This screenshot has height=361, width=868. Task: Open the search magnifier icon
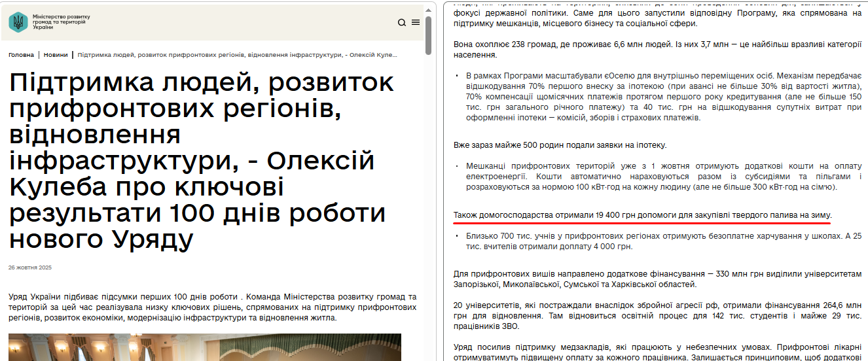[x=402, y=23]
